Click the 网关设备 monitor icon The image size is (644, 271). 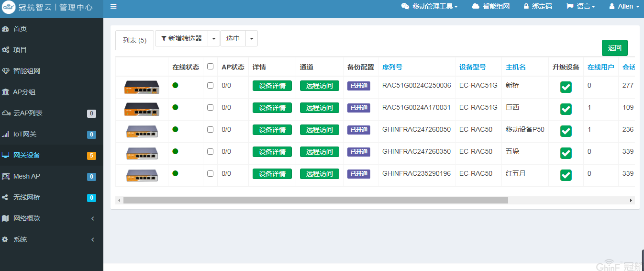click(x=6, y=155)
